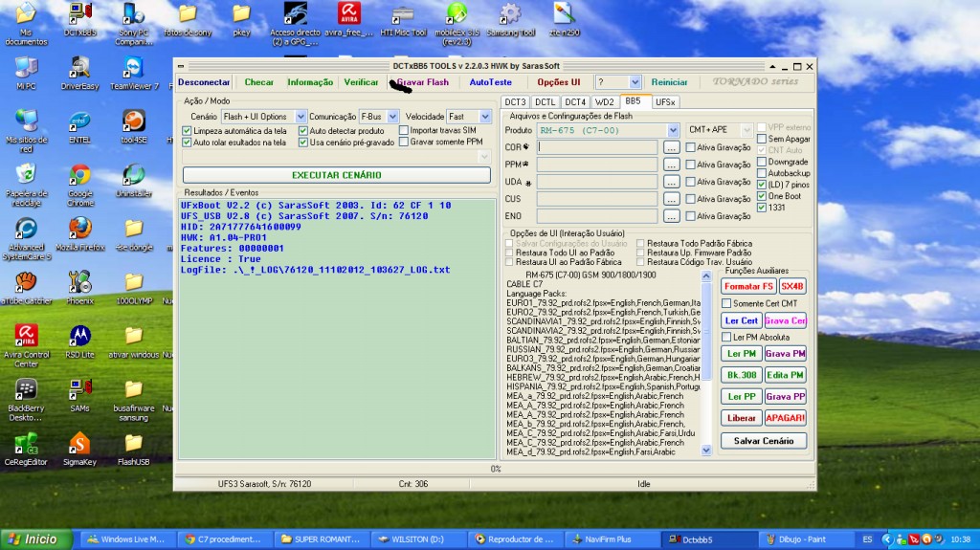Click the Inicio start button

coord(35,539)
